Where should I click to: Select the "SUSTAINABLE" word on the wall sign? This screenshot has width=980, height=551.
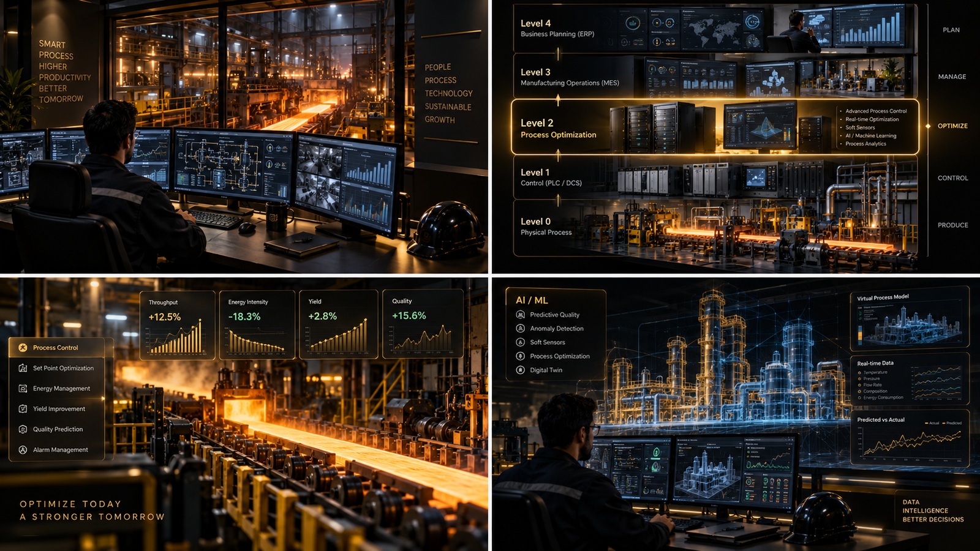[x=448, y=107]
